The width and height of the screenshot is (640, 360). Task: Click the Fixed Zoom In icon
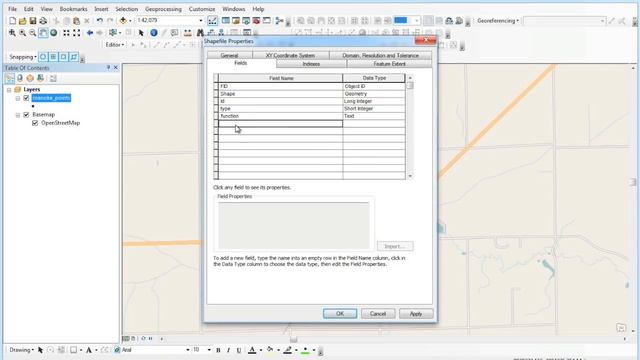pyautogui.click(x=66, y=33)
